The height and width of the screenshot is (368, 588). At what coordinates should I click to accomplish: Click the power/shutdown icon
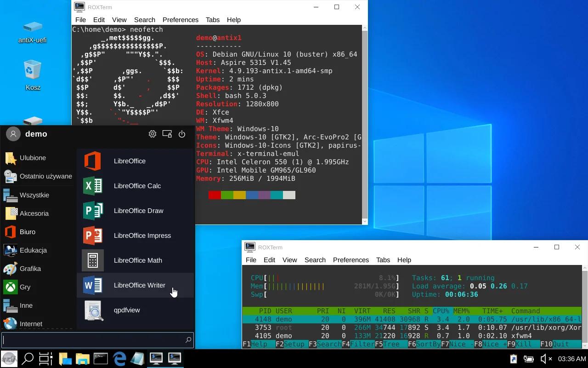tap(182, 134)
